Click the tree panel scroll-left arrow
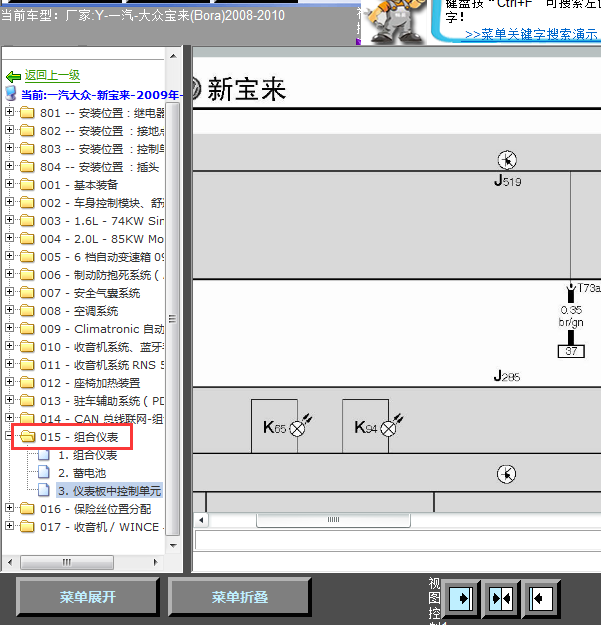601x628 pixels. click(10, 562)
